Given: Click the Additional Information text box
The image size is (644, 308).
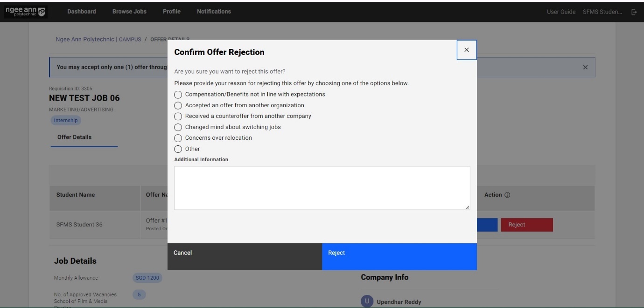Looking at the screenshot, I should pyautogui.click(x=322, y=188).
